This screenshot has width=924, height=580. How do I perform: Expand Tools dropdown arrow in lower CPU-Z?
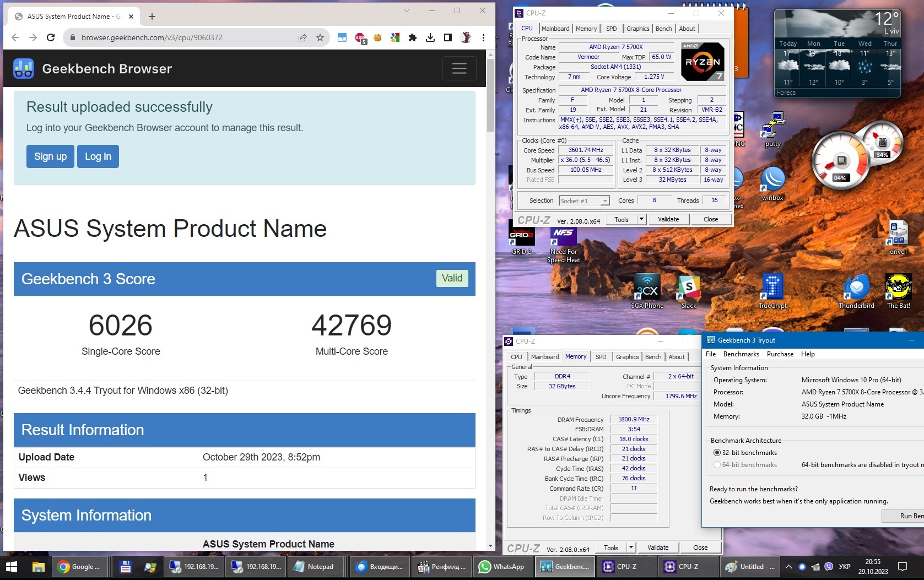click(x=631, y=548)
